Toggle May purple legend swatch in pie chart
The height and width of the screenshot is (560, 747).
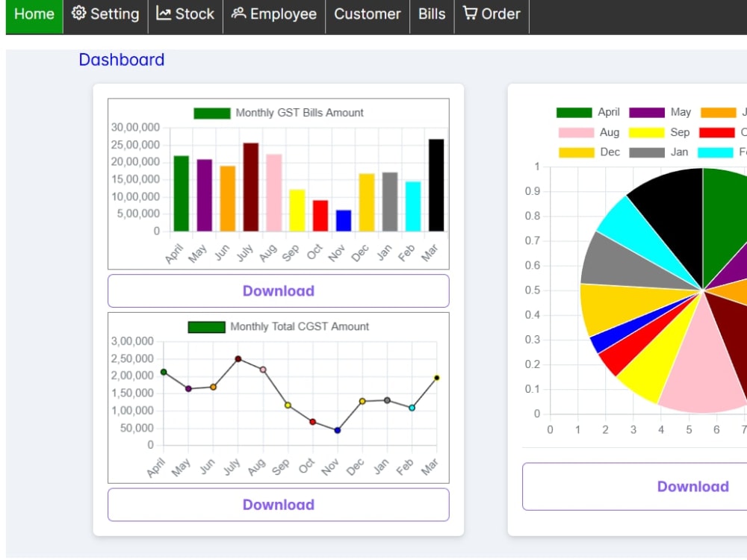click(x=647, y=113)
